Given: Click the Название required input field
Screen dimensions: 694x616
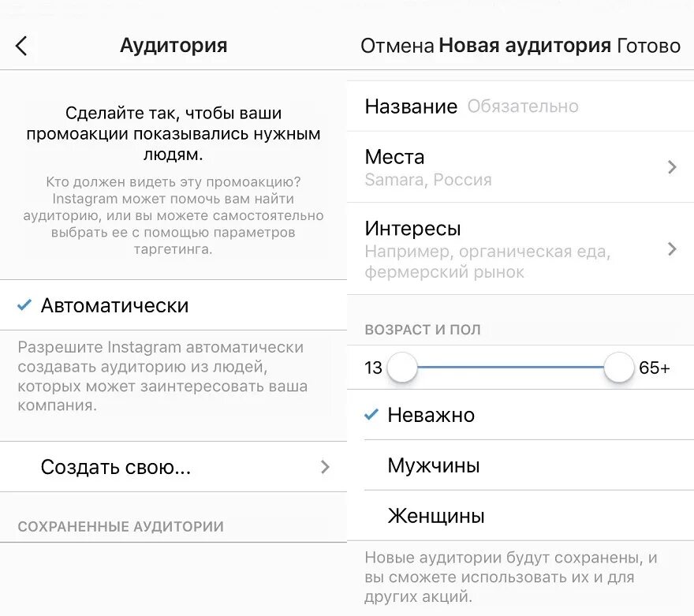Looking at the screenshot, I should (x=523, y=106).
